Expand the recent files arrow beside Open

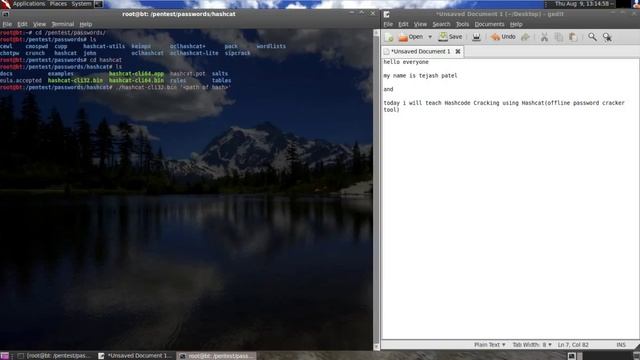[430, 37]
